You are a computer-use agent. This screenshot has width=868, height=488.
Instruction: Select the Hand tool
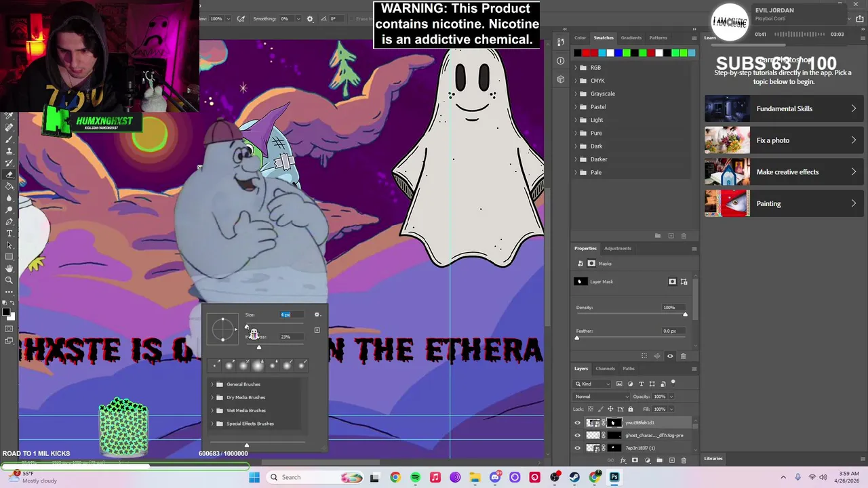(9, 268)
